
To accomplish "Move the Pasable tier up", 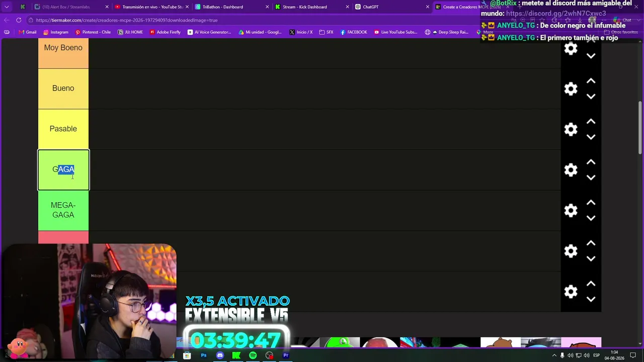I will (591, 122).
